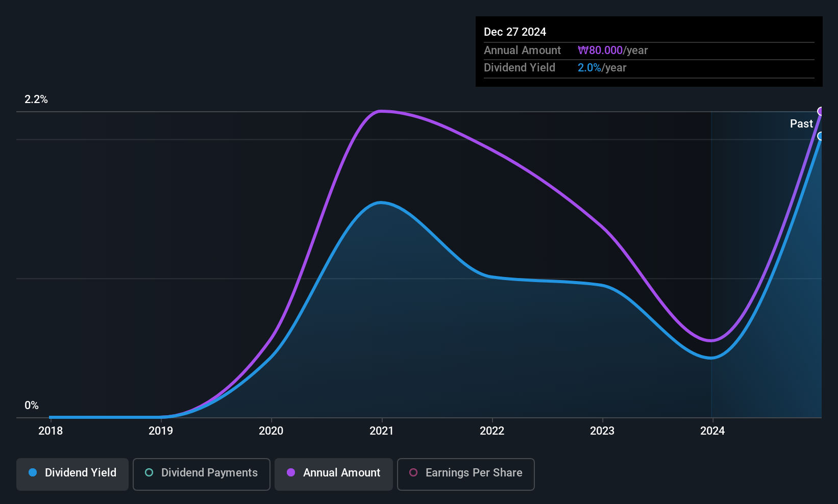
Task: Click the Dec 27 2024 tooltip date
Action: coord(515,32)
